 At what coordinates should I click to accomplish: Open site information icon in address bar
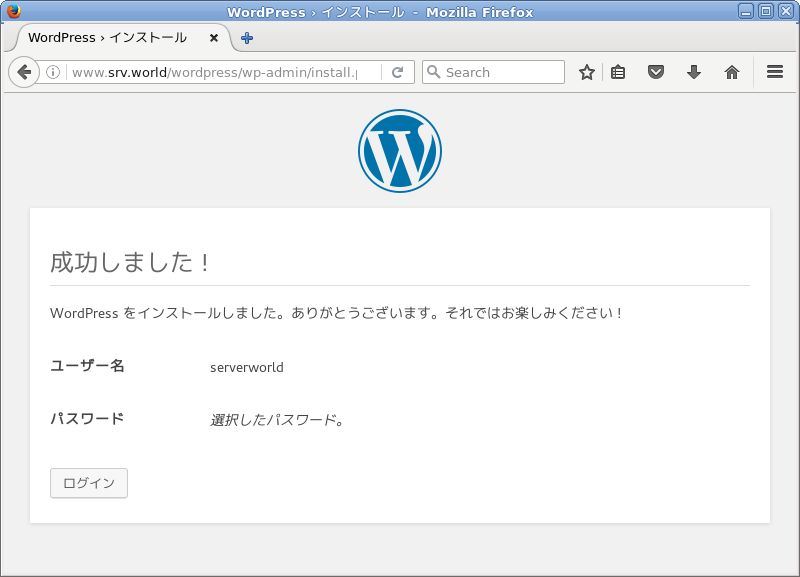pyautogui.click(x=53, y=72)
